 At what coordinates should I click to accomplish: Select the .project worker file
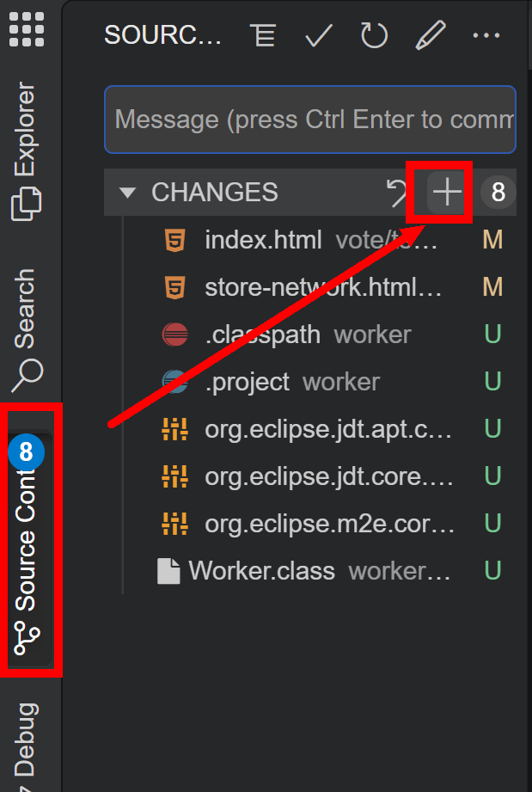point(248,382)
